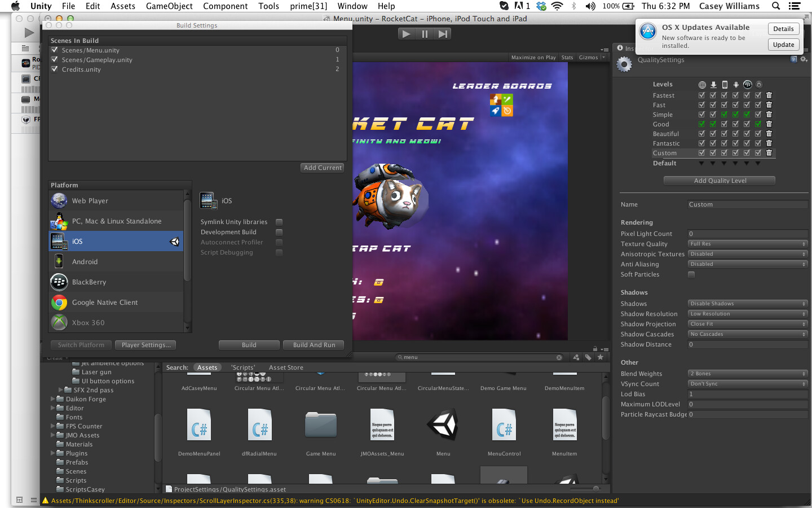Expand the Gizmos dropdown arrow
The width and height of the screenshot is (812, 508).
pos(603,57)
